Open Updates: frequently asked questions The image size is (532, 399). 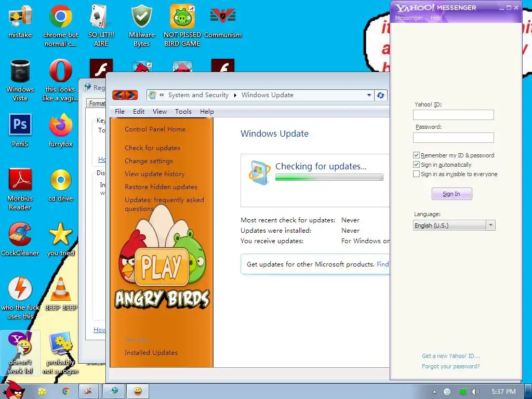click(164, 204)
